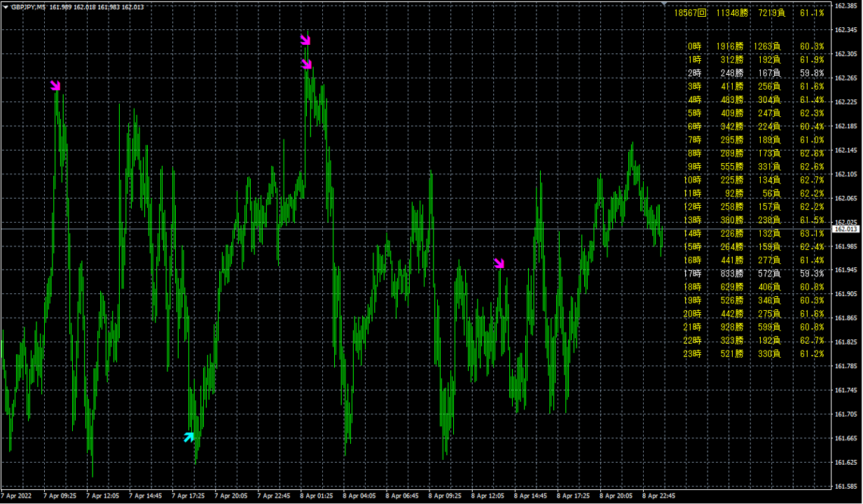Screen dimensions: 863x504
Task: Select the second magenta arrow below the topmost one
Action: click(x=307, y=64)
